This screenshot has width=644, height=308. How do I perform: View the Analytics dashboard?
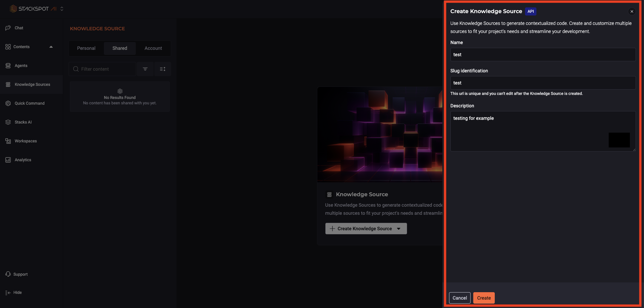(23, 160)
